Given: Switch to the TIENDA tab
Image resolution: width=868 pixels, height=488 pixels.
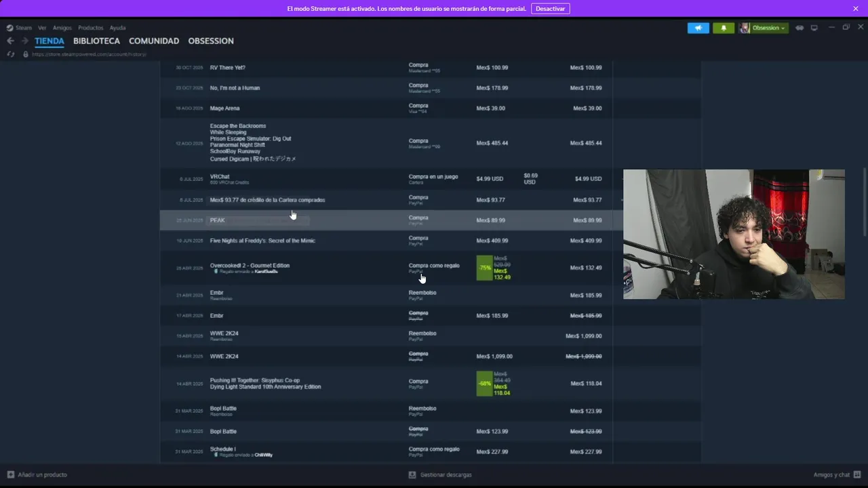Looking at the screenshot, I should (50, 41).
